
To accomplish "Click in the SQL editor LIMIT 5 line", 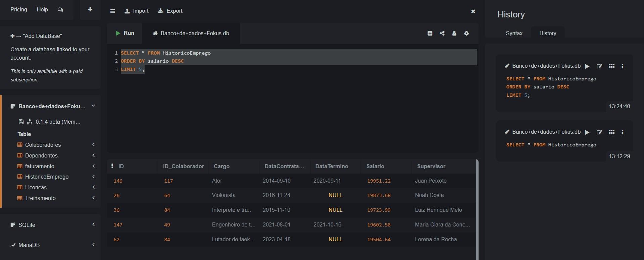I will [133, 69].
